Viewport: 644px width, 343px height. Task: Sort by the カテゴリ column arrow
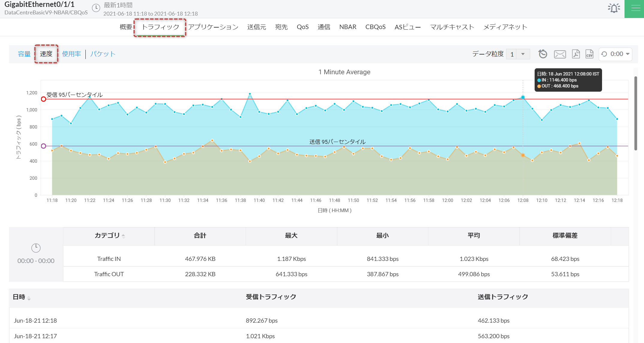click(x=123, y=236)
